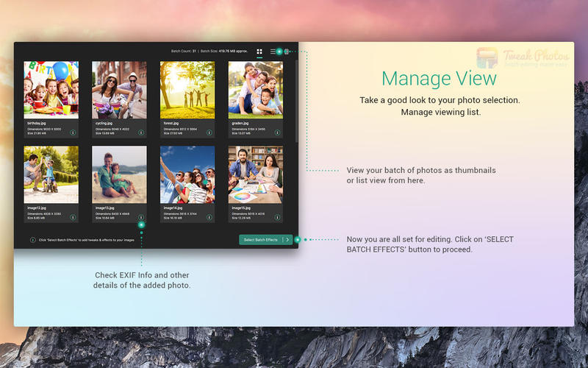Click the image14.jpg file name

click(173, 208)
